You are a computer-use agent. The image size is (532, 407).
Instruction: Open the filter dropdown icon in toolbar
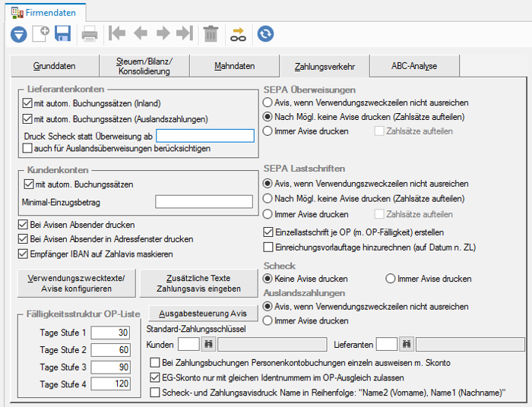[19, 34]
